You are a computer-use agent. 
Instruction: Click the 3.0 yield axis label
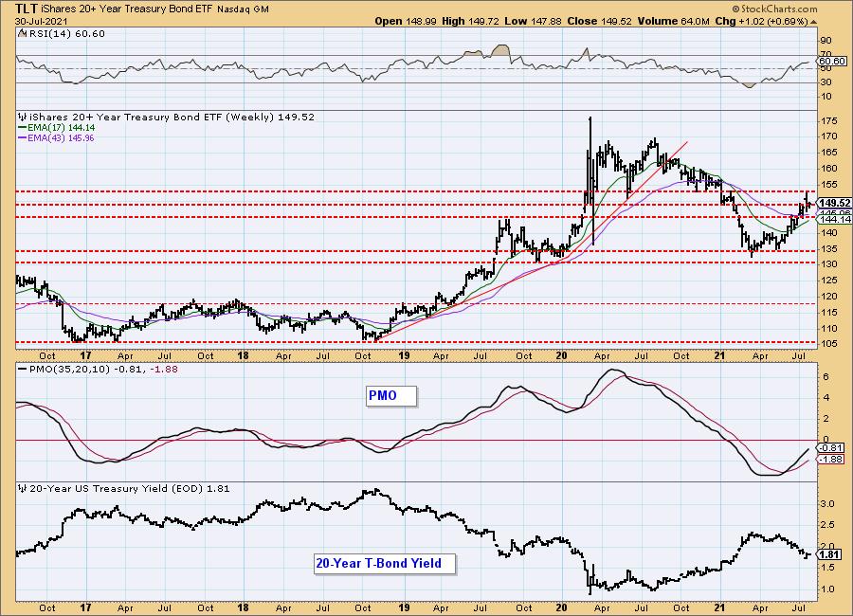(x=826, y=504)
